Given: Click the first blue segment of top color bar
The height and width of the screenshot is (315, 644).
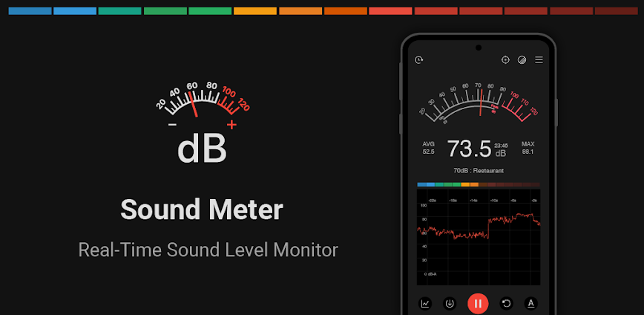Looking at the screenshot, I should 30,11.
